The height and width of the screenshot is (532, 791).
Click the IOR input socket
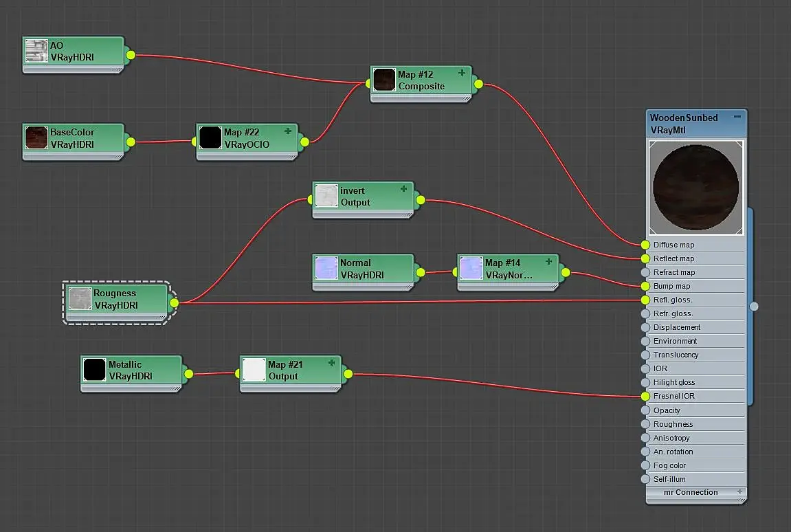[645, 368]
